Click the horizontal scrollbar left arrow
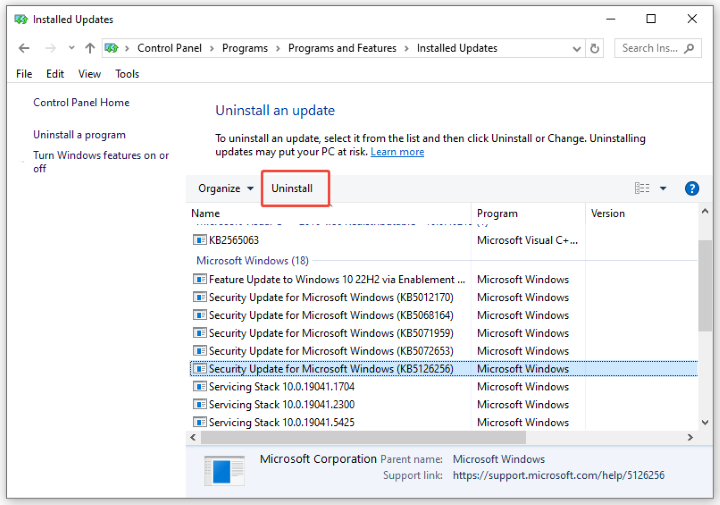Image resolution: width=720 pixels, height=505 pixels. 193,438
